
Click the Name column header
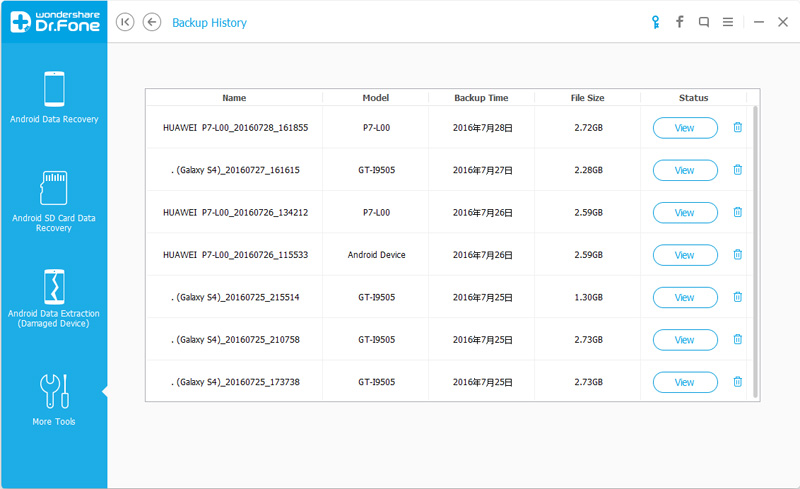tap(234, 97)
